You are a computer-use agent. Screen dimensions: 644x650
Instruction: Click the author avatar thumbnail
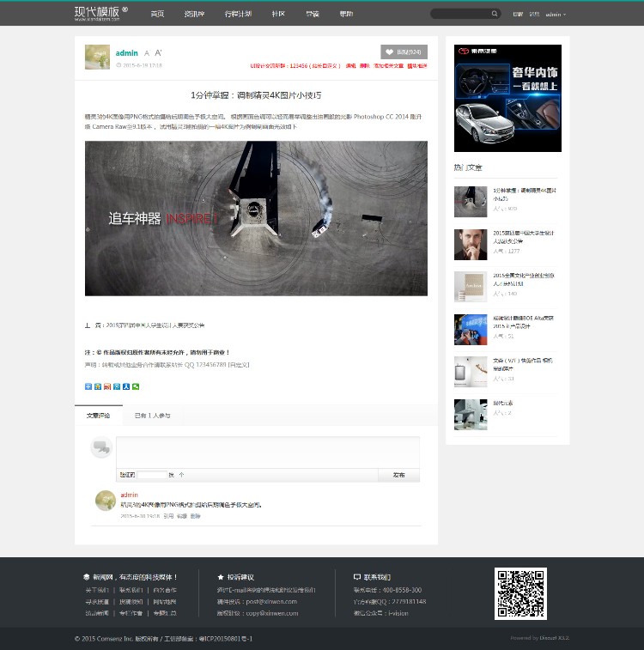tap(97, 57)
